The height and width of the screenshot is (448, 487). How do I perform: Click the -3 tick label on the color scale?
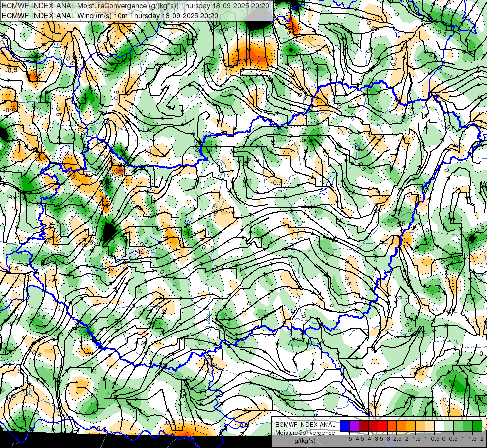(x=387, y=439)
